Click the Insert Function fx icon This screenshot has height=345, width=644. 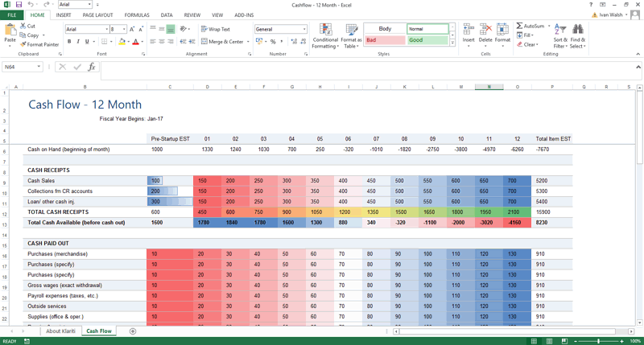92,68
